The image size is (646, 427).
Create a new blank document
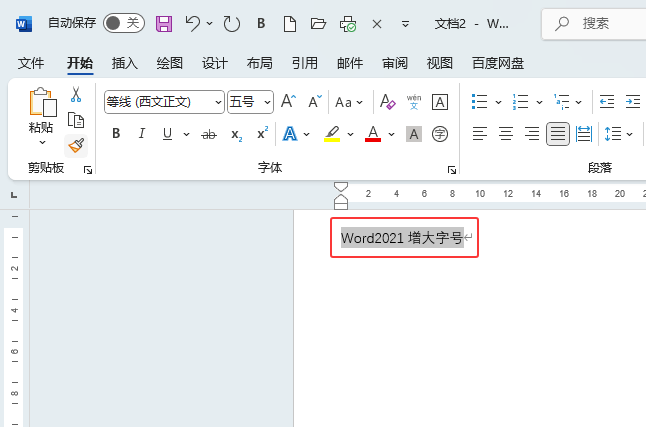[x=290, y=23]
